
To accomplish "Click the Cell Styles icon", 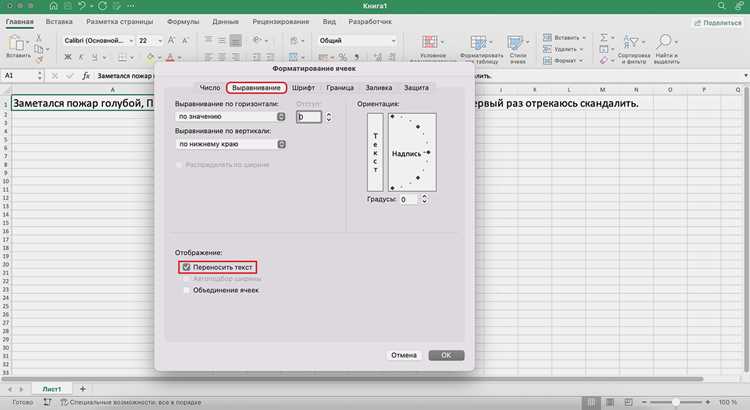I will pyautogui.click(x=515, y=43).
